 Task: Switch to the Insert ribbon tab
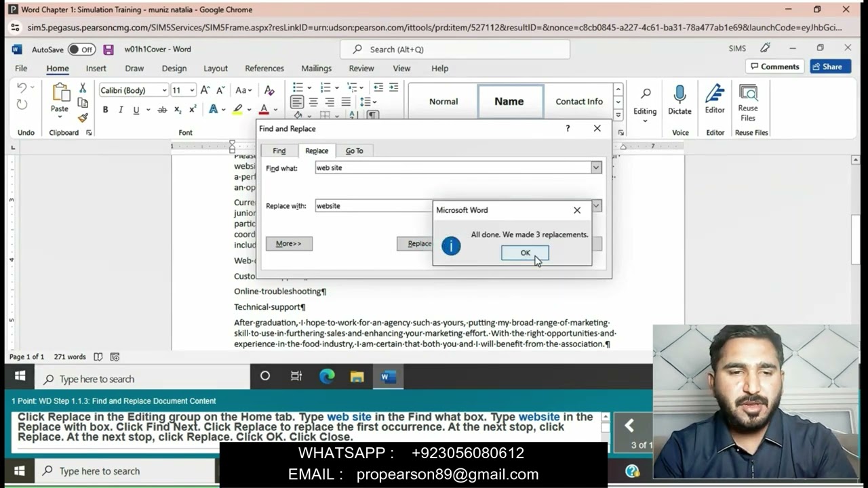pyautogui.click(x=96, y=68)
